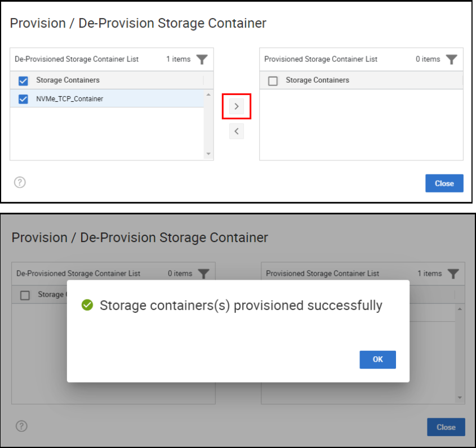The height and width of the screenshot is (448, 476).
Task: Toggle the select-all Storage Containers checkbox on the left
Action: point(23,80)
